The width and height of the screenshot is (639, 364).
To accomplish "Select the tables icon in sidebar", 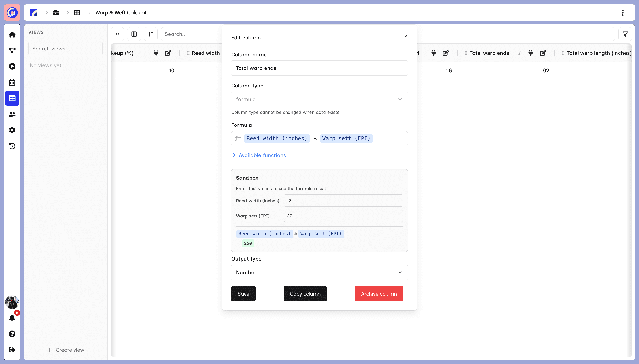I will tap(12, 98).
